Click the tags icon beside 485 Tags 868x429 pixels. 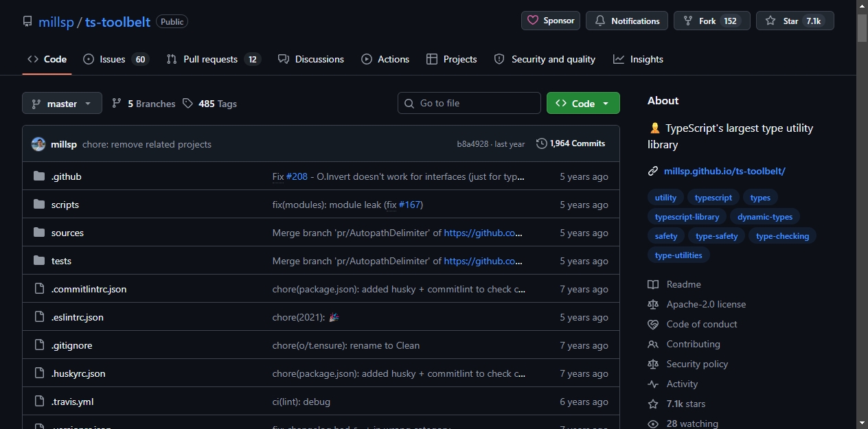(x=188, y=104)
